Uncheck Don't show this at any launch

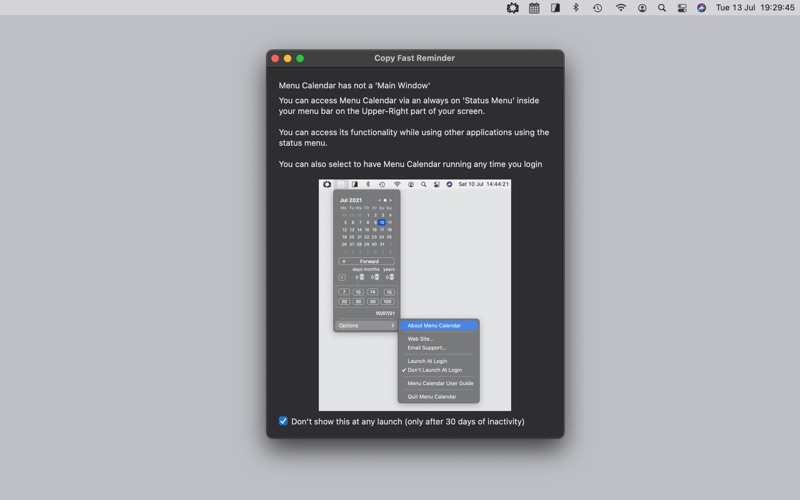[283, 421]
